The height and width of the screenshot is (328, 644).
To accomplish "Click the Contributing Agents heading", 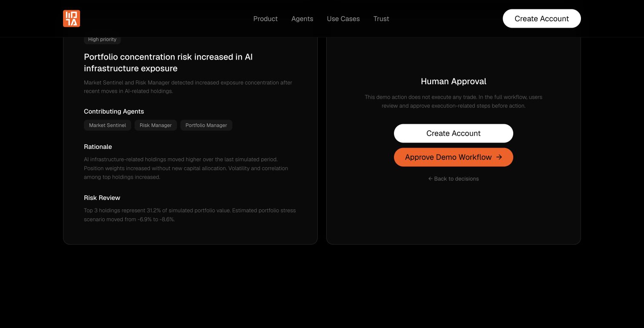I will pos(114,111).
